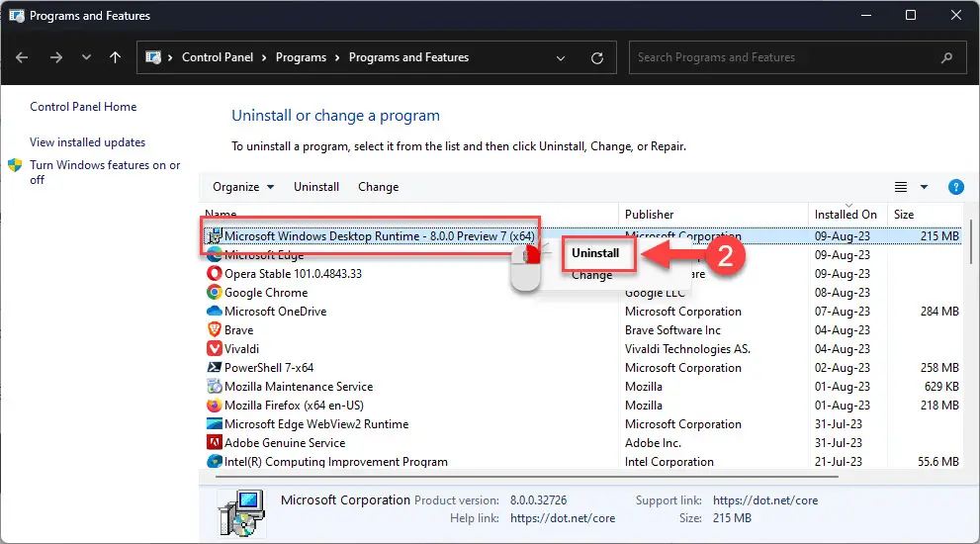The height and width of the screenshot is (544, 980).
Task: Select Control Panel breadcrumb
Action: [218, 57]
